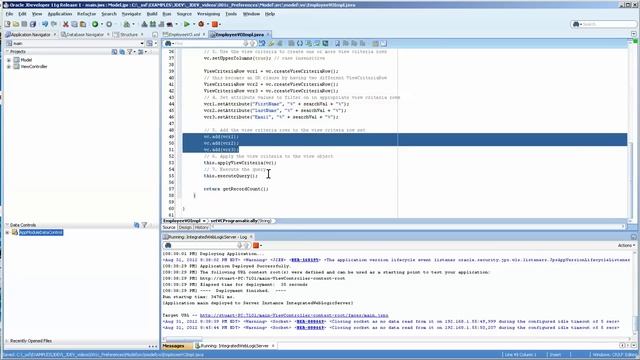
Task: Click the green Back navigation icon
Action: pyautogui.click(x=95, y=24)
